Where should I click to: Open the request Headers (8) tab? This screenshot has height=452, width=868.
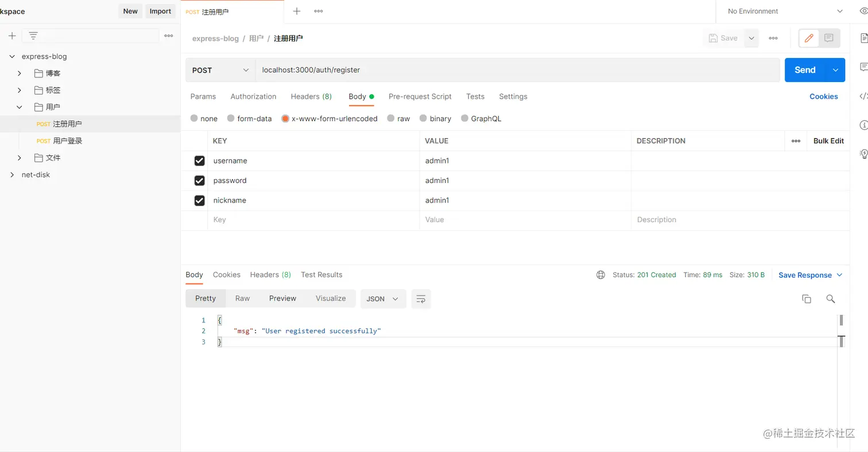click(x=311, y=96)
